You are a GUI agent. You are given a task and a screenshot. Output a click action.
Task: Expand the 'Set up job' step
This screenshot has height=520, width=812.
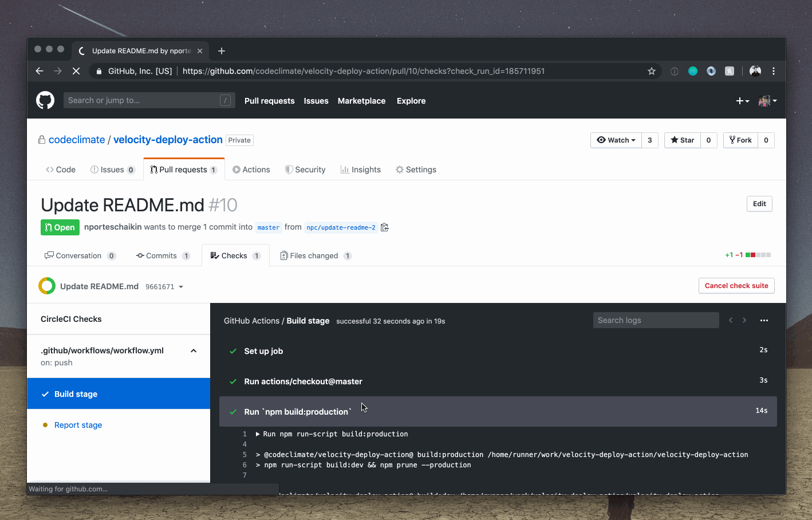[x=263, y=351]
